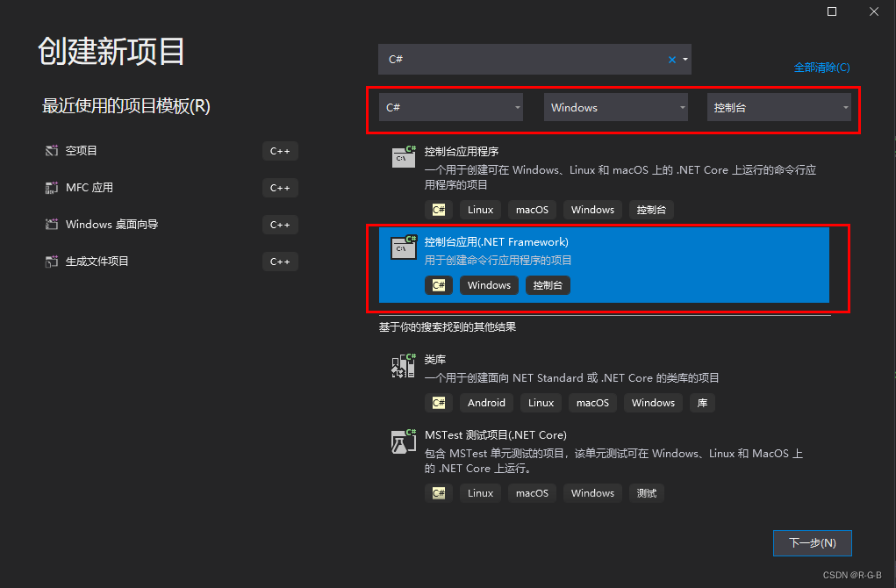896x588 pixels.
Task: Click 全部清除(C) link
Action: 821,68
